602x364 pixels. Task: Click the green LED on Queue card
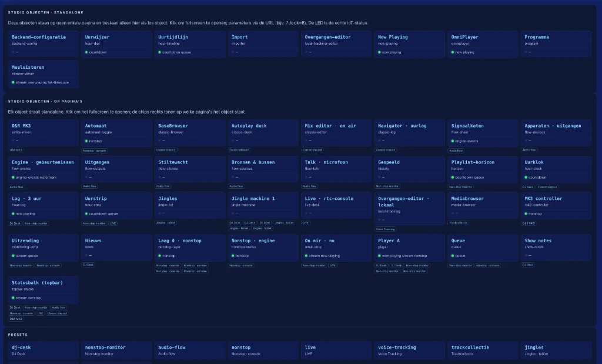453,256
